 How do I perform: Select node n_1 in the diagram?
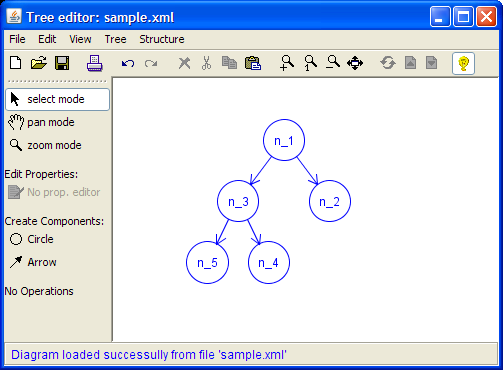[x=284, y=140]
